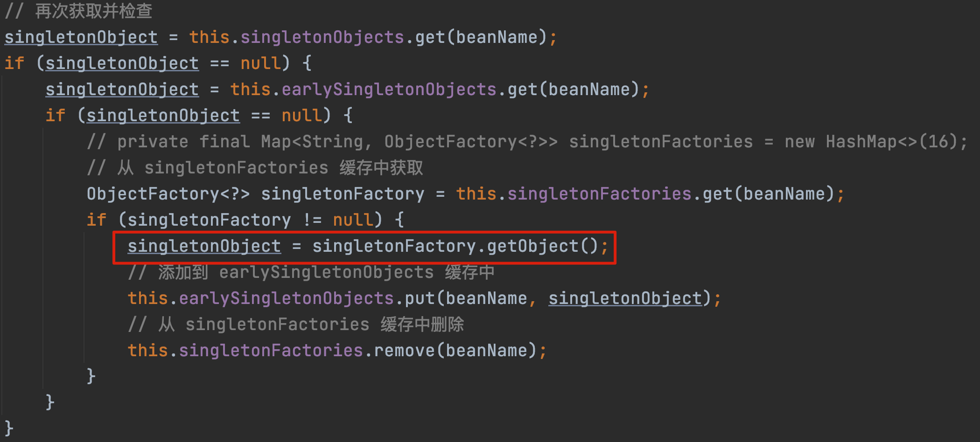Screen dimensions: 980x442
Task: Click earlySingletonObjects.get(beanName) call
Action: 460,90
